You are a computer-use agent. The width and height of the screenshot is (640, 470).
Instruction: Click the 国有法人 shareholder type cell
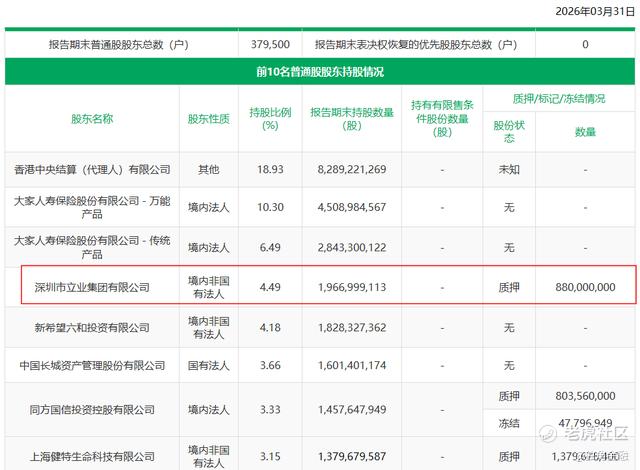coord(209,365)
